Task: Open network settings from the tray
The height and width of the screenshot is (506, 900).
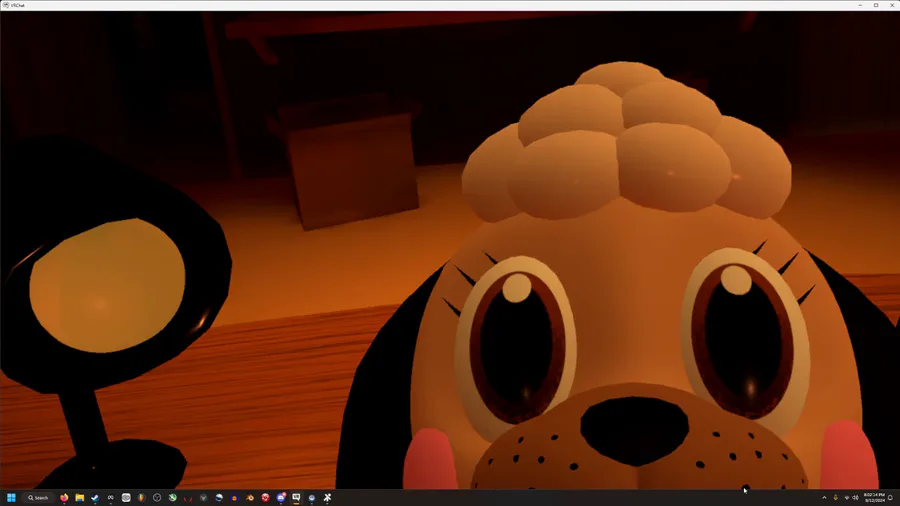Action: coord(847,497)
